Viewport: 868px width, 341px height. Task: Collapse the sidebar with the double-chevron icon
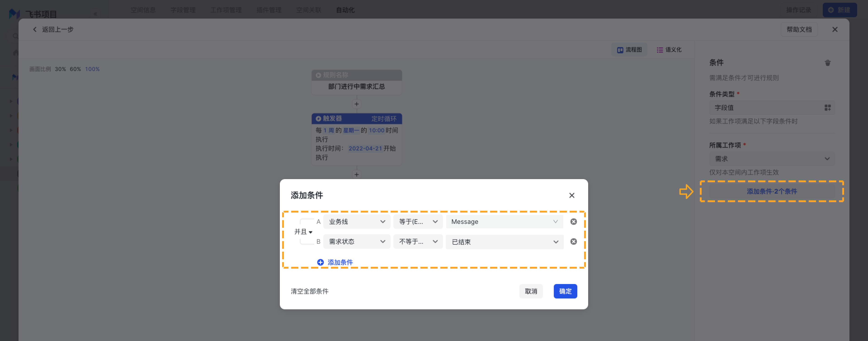(x=95, y=14)
